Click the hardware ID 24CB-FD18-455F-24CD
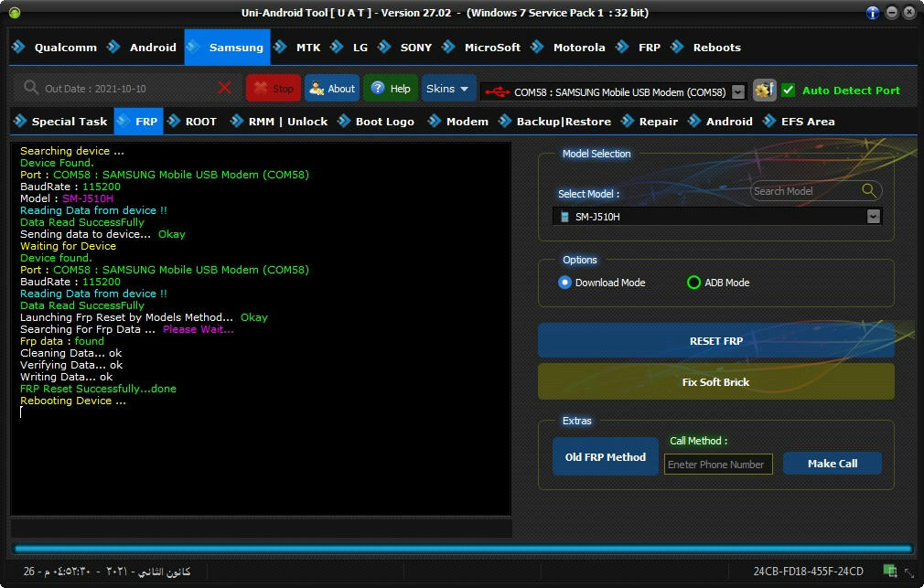Viewport: 924px width, 588px height. click(808, 571)
